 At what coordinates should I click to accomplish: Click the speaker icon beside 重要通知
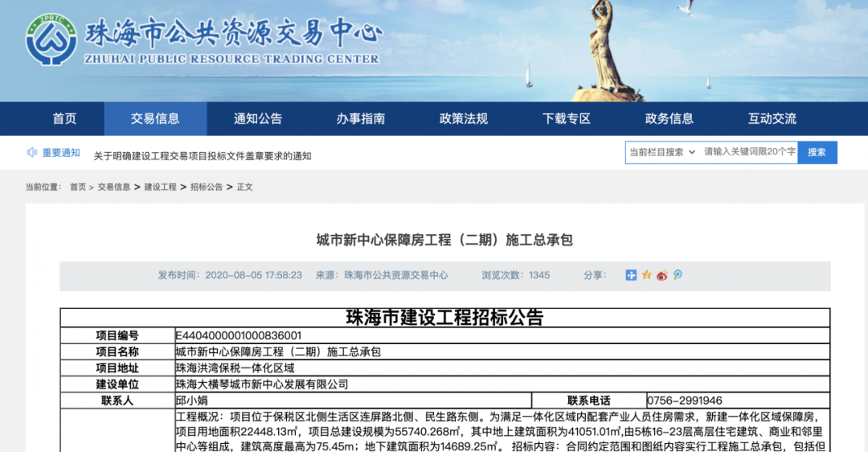[x=32, y=152]
